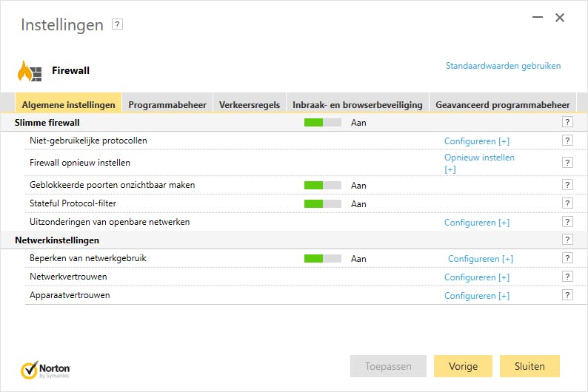Expand Configureren for Apparaatvertrouwen
588x392 pixels.
(x=476, y=296)
